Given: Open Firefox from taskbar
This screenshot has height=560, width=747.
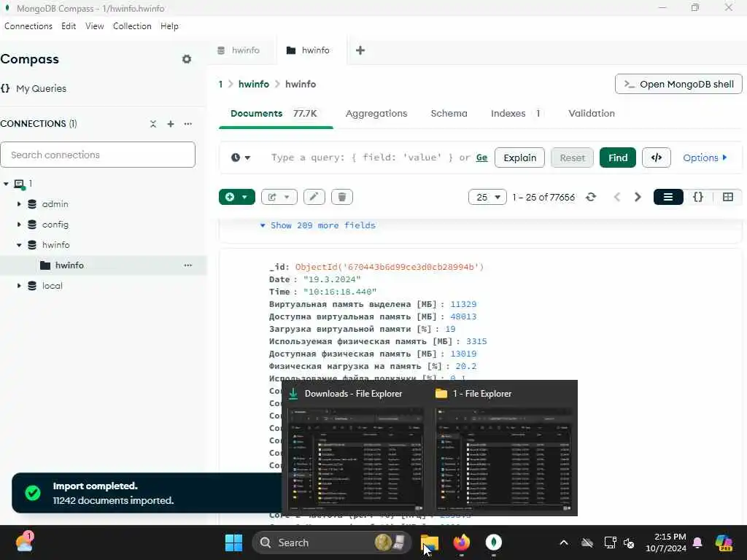Looking at the screenshot, I should pyautogui.click(x=461, y=542).
